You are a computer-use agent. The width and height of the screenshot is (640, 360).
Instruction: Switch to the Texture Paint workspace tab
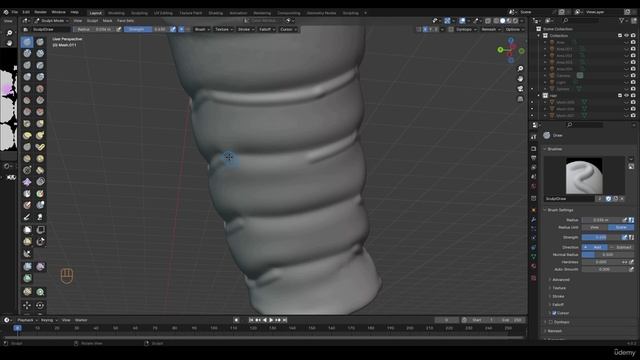pyautogui.click(x=191, y=13)
